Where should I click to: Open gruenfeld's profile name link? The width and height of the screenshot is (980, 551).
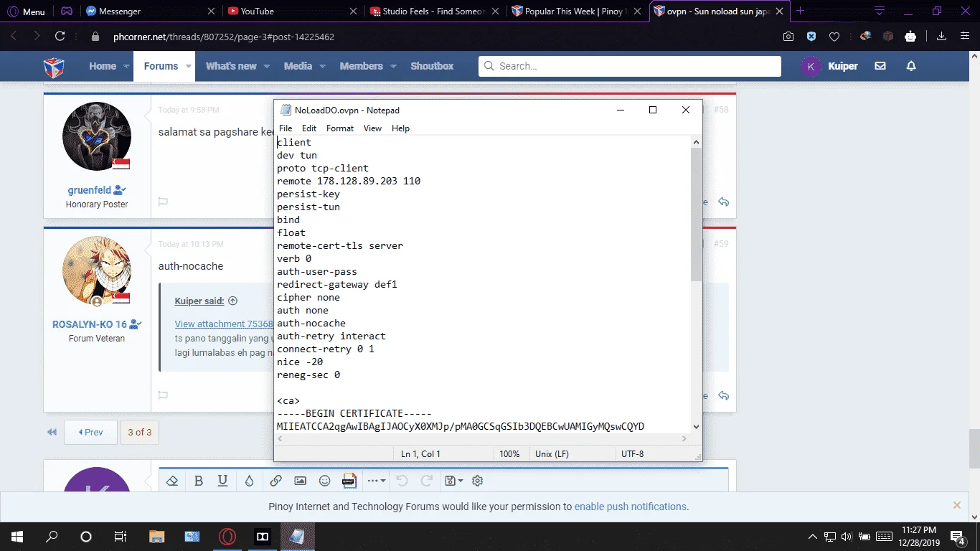[90, 190]
